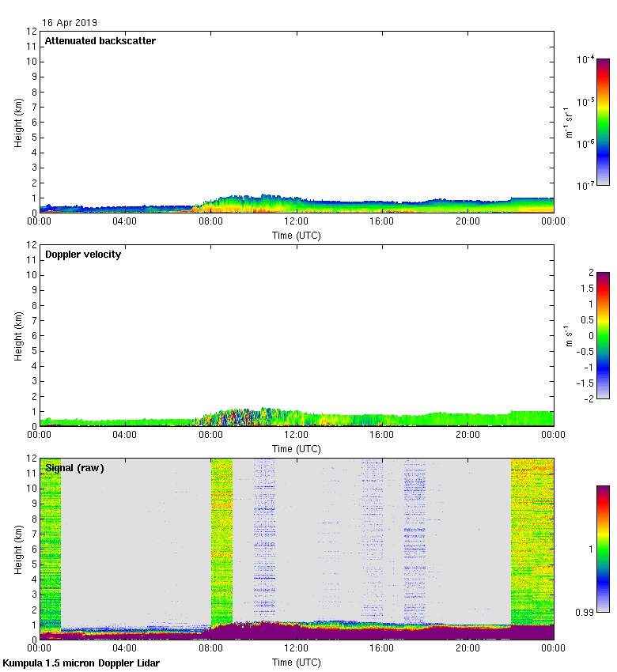The height and width of the screenshot is (672, 617).
Task: Click "Height (km)" axis label of Doppler velocity plot
Action: 18,335
